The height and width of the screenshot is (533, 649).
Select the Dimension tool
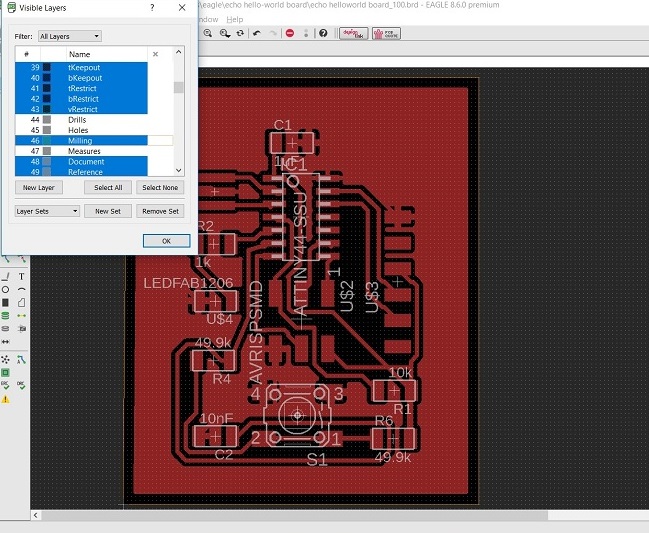[x=6, y=342]
